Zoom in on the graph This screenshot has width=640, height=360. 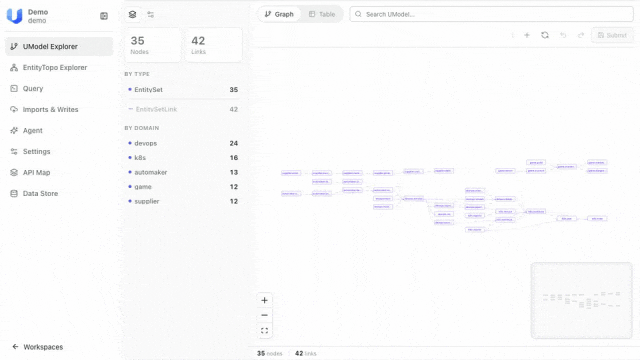tap(264, 300)
